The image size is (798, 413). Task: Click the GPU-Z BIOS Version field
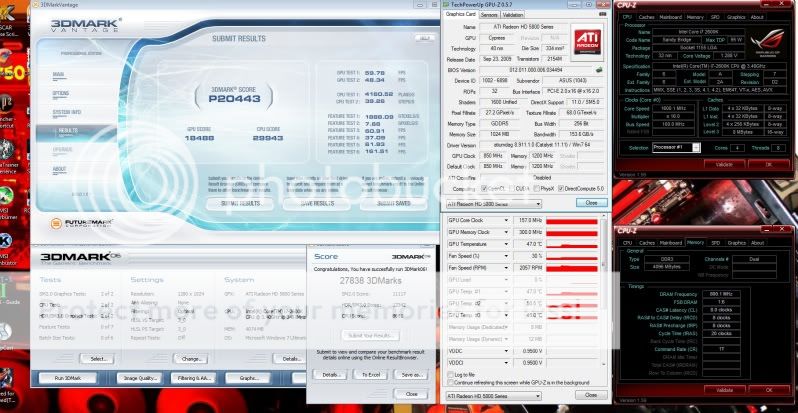(536, 70)
